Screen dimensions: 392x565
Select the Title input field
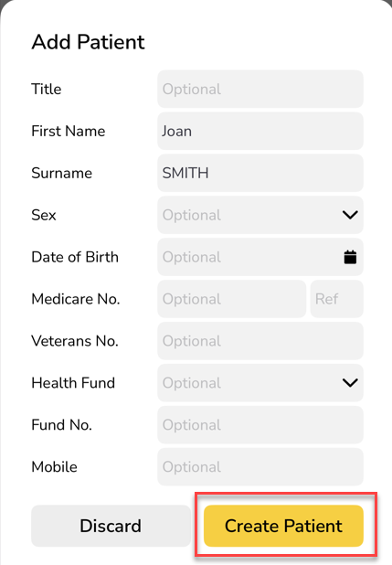tap(260, 89)
